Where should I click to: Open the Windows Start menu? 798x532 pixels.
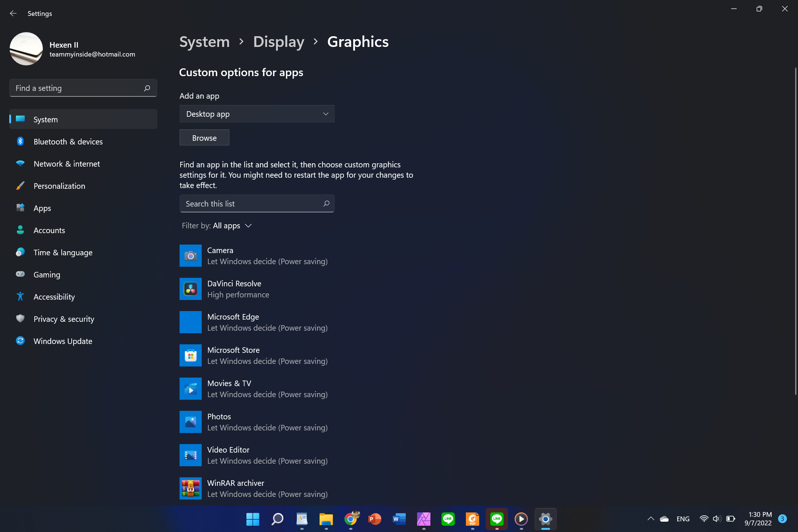pyautogui.click(x=253, y=519)
